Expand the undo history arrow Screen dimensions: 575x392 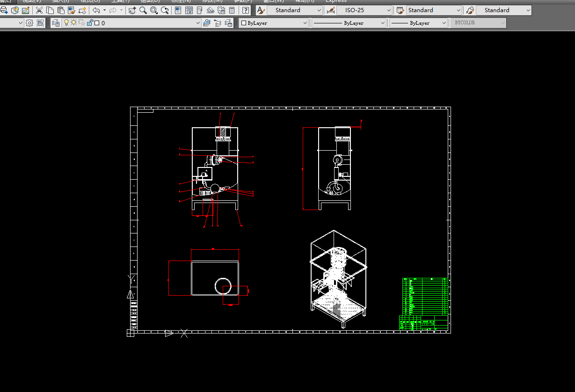104,10
